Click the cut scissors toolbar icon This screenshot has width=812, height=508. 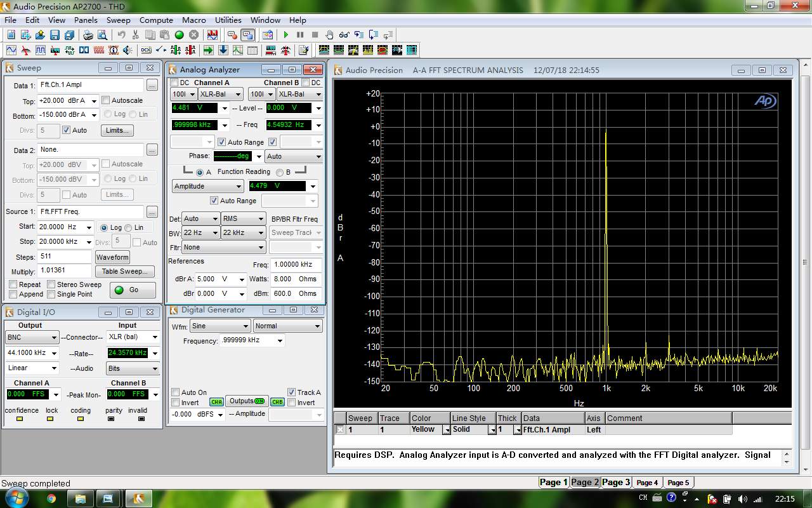click(135, 35)
